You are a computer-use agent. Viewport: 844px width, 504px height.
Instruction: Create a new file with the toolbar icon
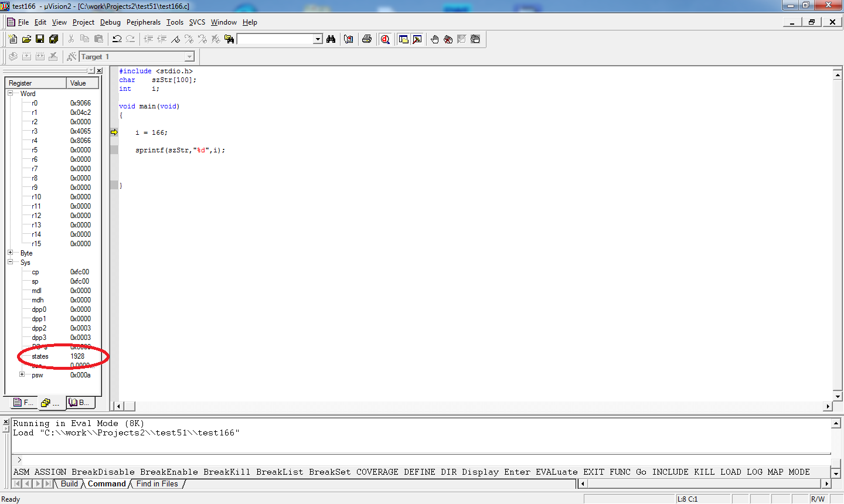coord(13,39)
